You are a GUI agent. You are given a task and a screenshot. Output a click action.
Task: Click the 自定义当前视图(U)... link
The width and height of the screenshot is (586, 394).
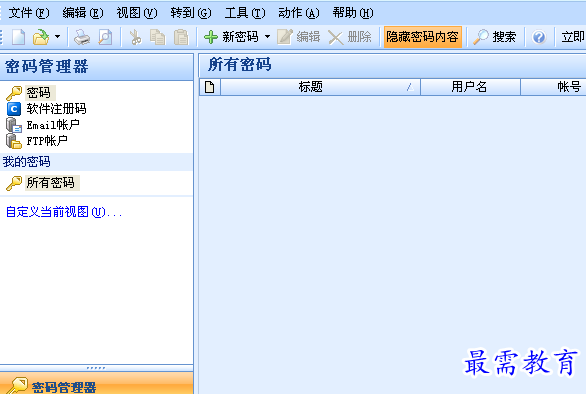[64, 212]
